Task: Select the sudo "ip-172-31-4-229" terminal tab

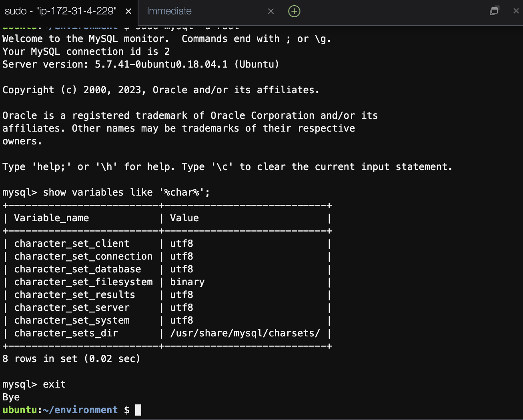Action: (x=60, y=11)
